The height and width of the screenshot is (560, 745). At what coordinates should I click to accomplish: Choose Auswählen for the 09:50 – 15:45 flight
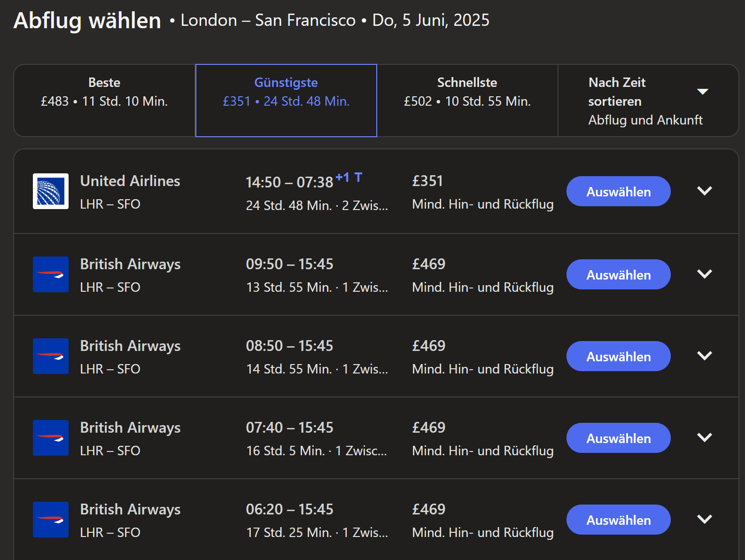619,274
